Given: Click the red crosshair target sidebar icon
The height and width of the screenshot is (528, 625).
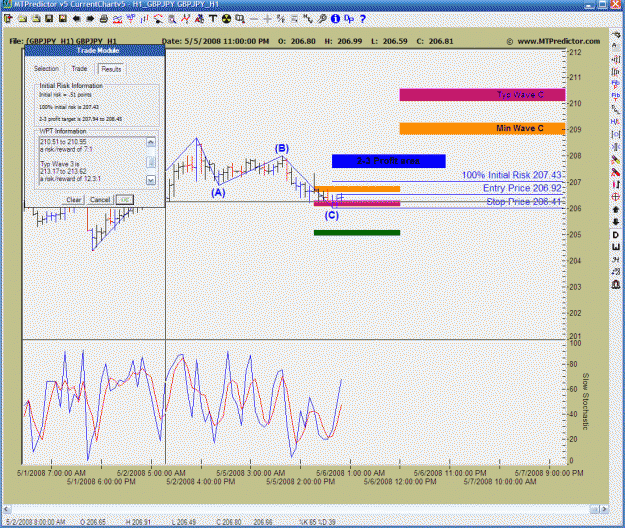Looking at the screenshot, I should 615,196.
